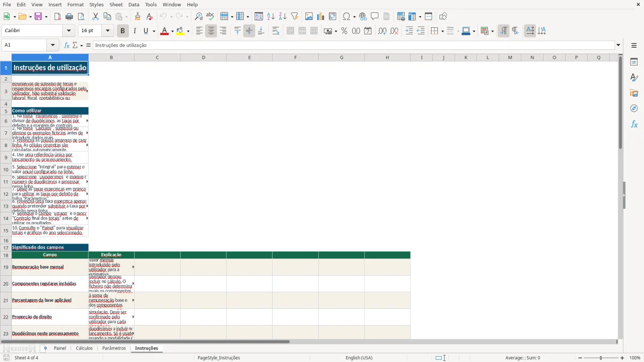Click Format as Percent icon
The width and height of the screenshot is (644, 362).
click(x=345, y=31)
